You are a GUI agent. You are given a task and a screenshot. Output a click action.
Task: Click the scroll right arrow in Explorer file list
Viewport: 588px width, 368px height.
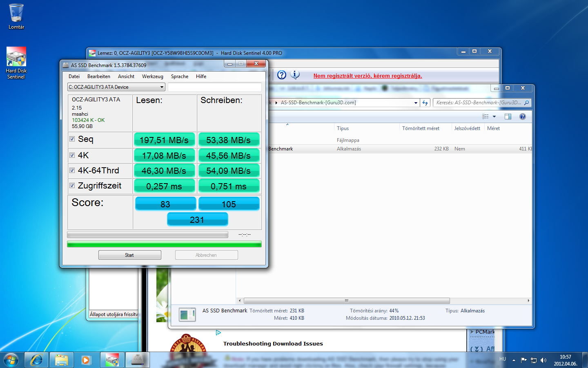coord(528,301)
